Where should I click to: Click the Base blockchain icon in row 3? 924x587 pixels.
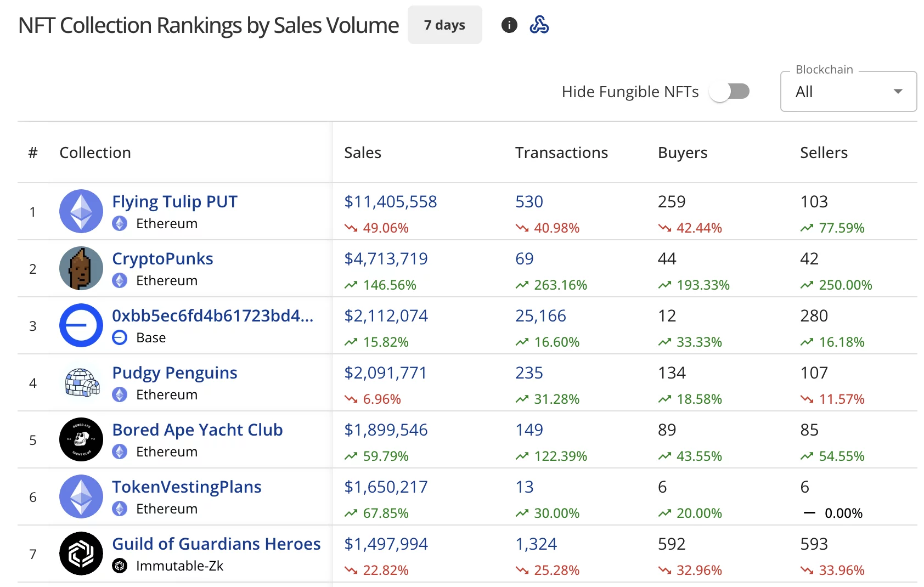coord(120,337)
